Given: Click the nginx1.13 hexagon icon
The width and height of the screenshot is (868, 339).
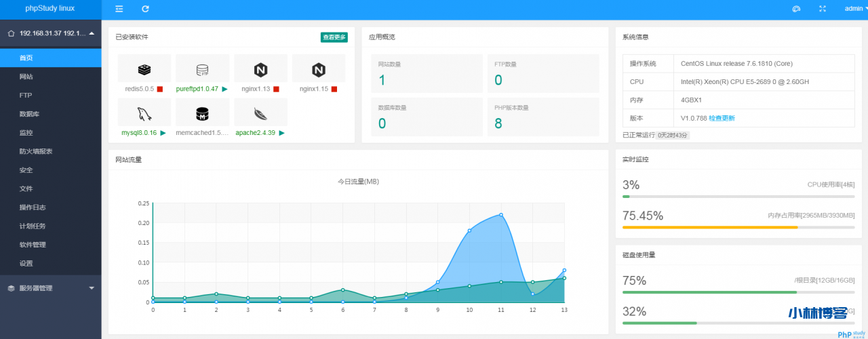Looking at the screenshot, I should click(x=260, y=69).
